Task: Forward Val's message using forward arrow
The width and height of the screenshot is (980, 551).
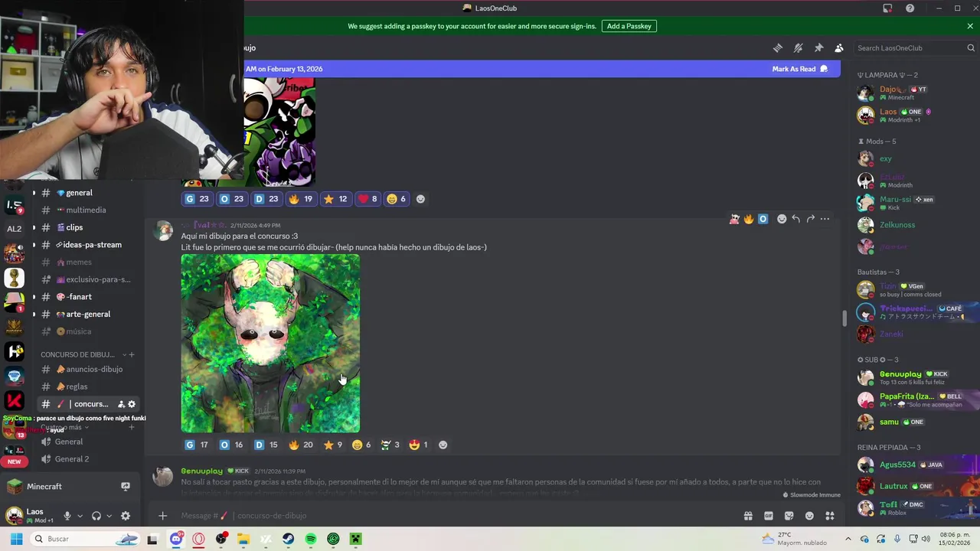Action: click(810, 219)
